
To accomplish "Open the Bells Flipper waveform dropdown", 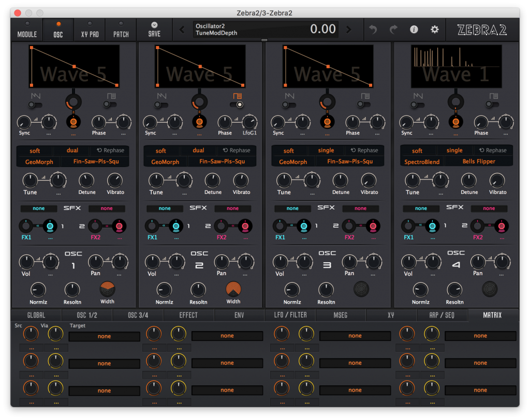I will [478, 162].
